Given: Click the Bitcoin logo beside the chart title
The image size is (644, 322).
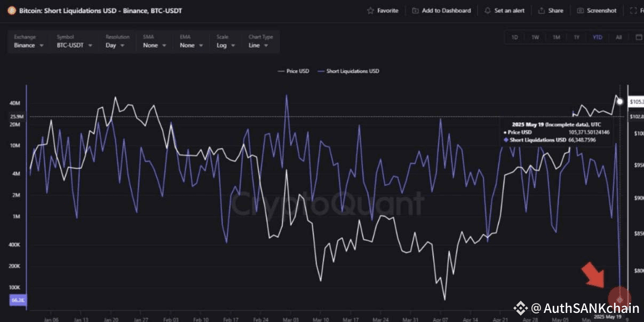Looking at the screenshot, I should 11,10.
